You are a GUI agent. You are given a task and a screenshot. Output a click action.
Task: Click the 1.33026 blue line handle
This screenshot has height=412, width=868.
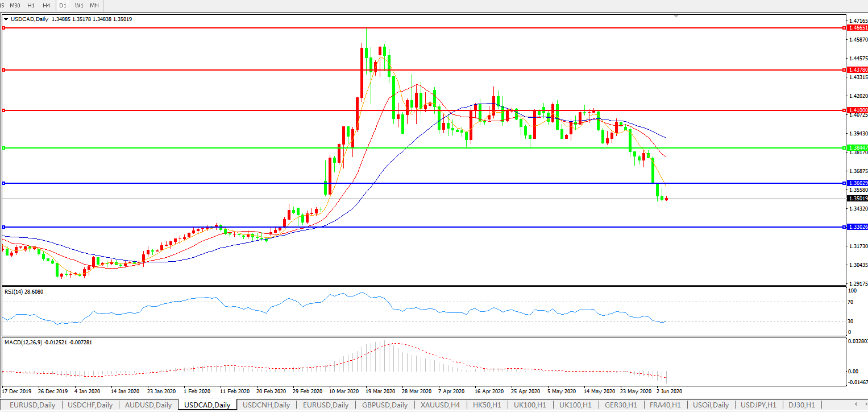click(x=3, y=227)
